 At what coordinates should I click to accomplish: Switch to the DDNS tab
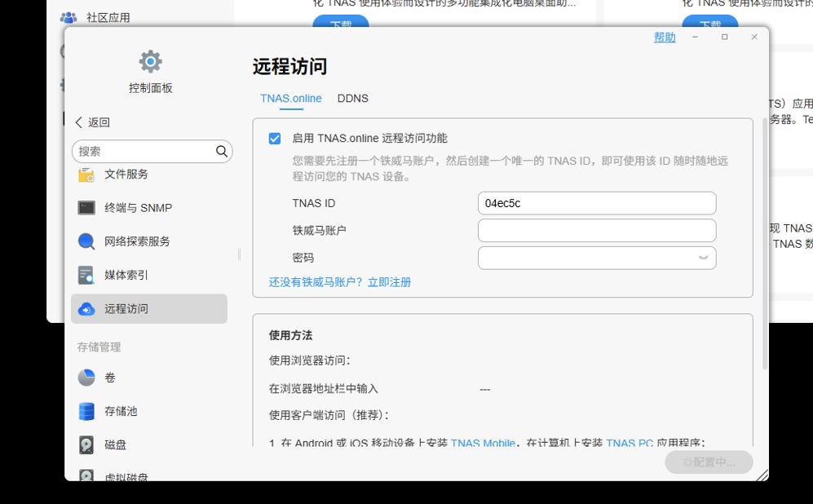click(352, 99)
